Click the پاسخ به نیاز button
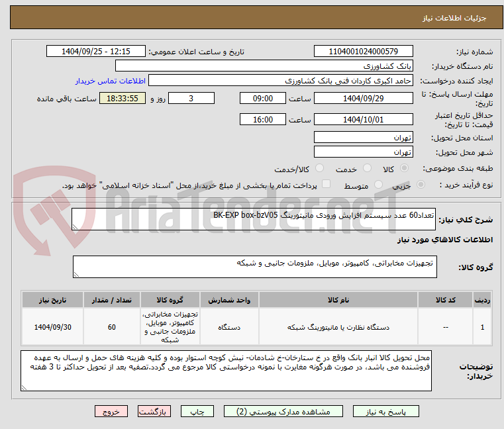Screen dimensions: 504x429 pos(385,411)
